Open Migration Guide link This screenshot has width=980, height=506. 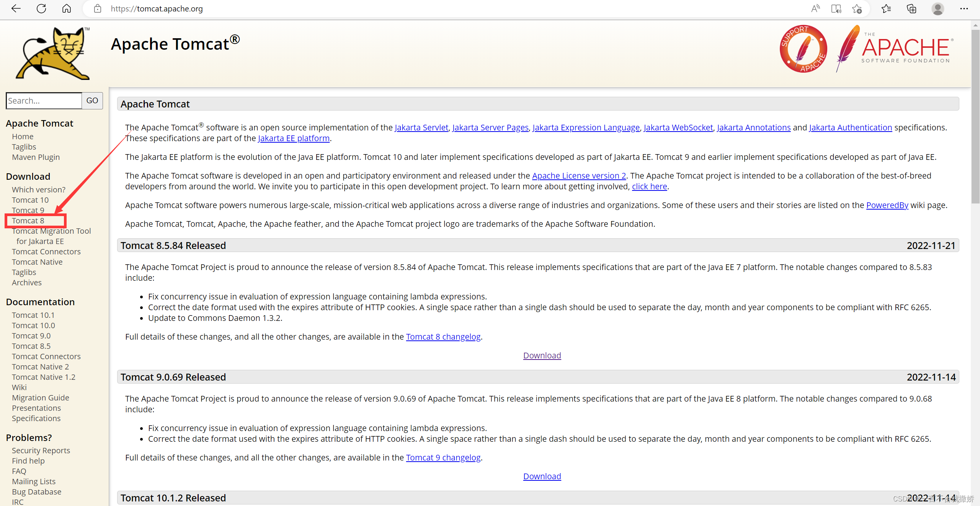[41, 398]
